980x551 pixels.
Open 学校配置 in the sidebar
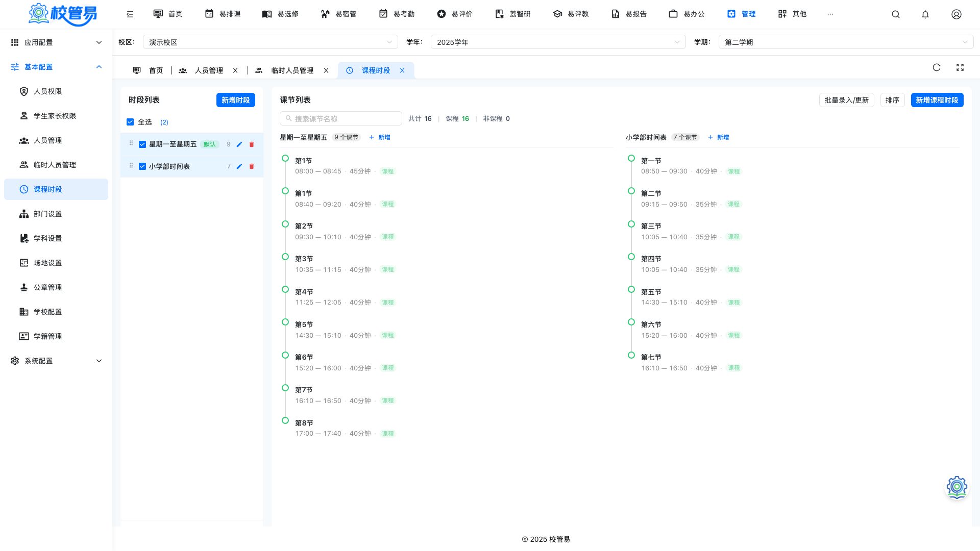pyautogui.click(x=56, y=312)
